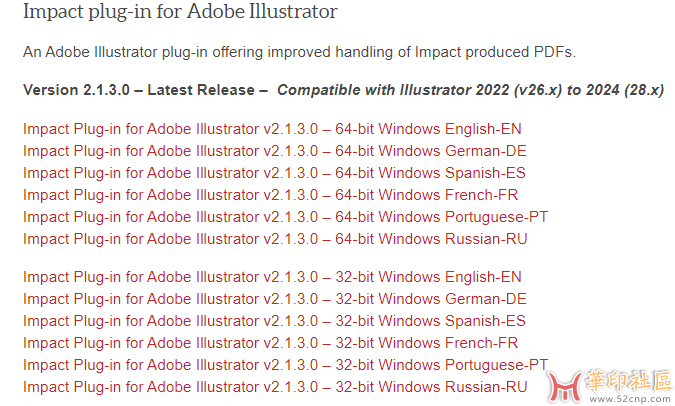675x406 pixels.
Task: Open the 32-bit Windows Portuguese-PT download link
Action: tap(285, 365)
